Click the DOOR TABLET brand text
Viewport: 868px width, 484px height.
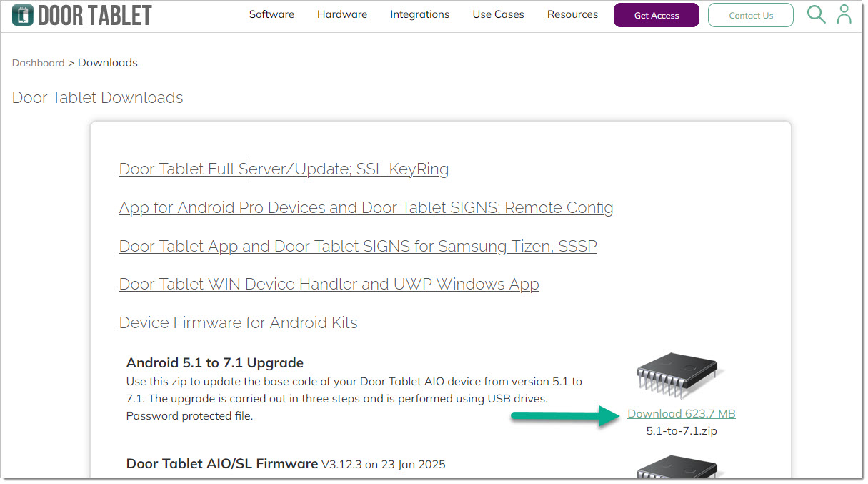(94, 15)
